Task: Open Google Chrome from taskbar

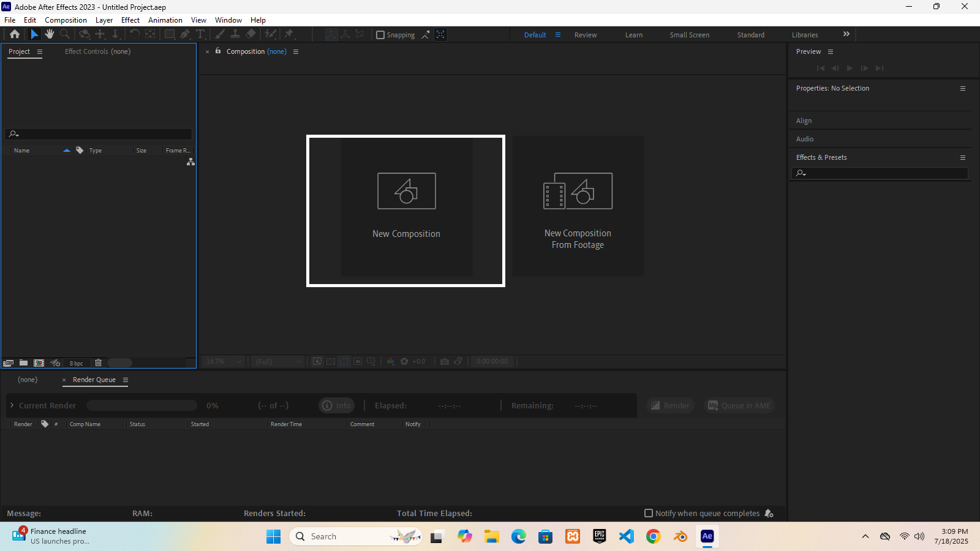Action: (654, 537)
